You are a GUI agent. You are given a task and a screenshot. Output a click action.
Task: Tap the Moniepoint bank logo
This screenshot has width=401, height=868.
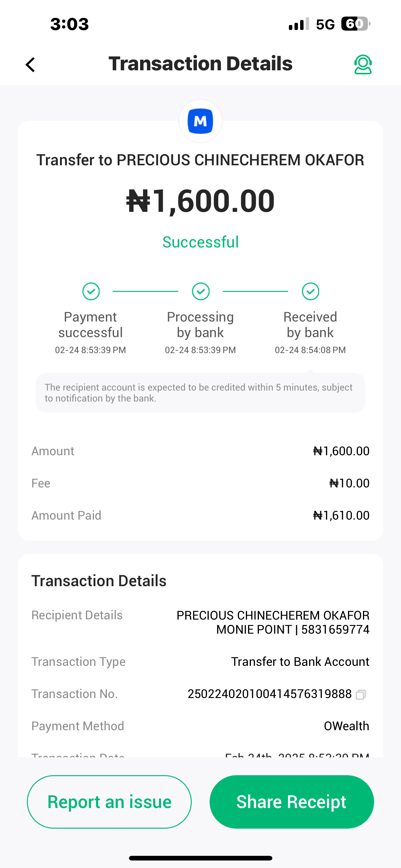[200, 121]
